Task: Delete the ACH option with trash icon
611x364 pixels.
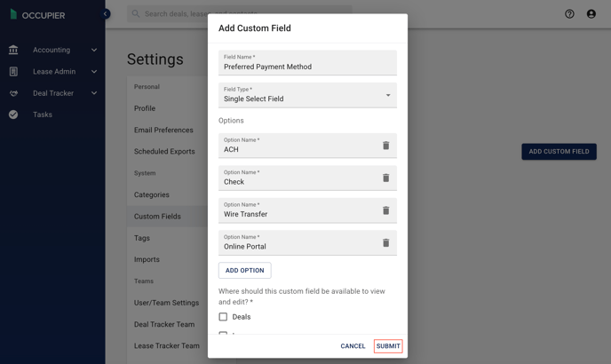Action: click(385, 146)
